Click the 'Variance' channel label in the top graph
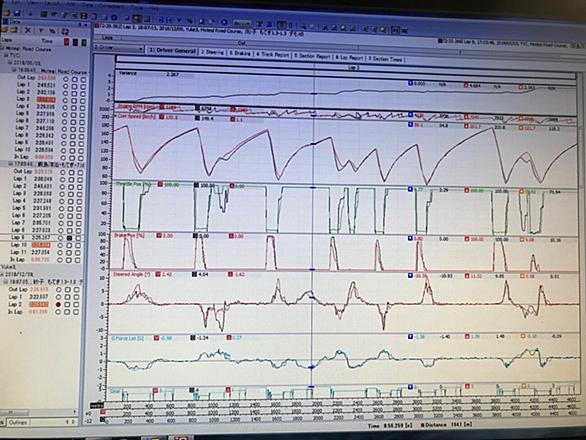The image size is (586, 440). (128, 73)
